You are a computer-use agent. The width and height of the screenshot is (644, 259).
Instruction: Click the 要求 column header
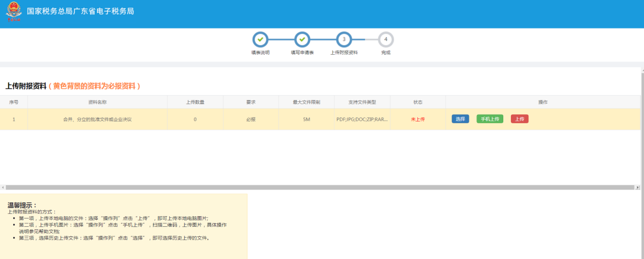point(251,102)
